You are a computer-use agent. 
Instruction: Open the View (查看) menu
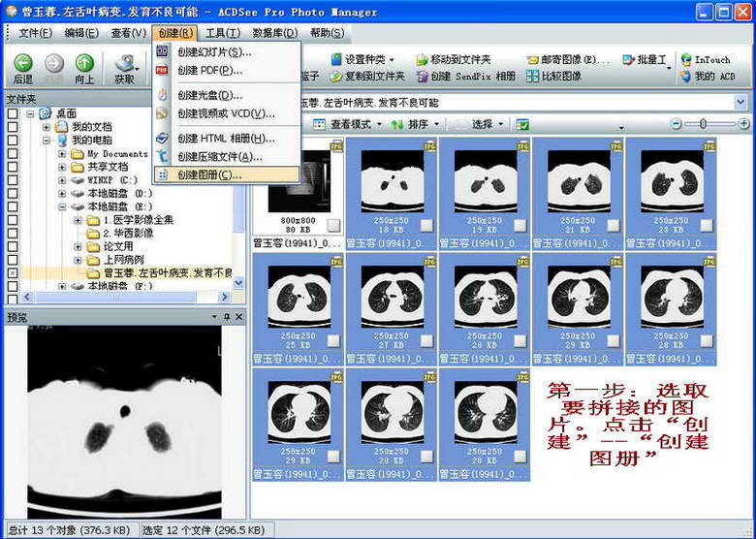point(128,33)
